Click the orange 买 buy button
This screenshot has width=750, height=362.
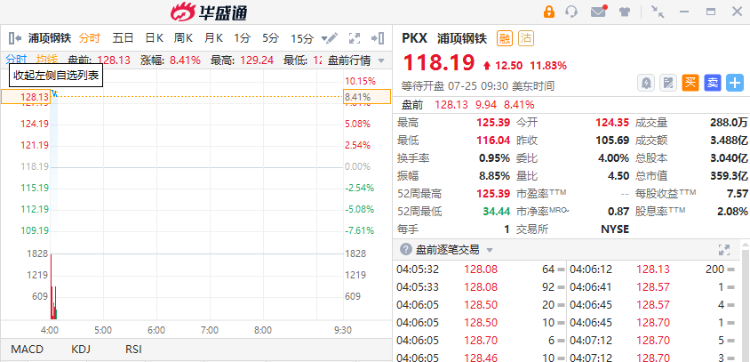tap(690, 83)
